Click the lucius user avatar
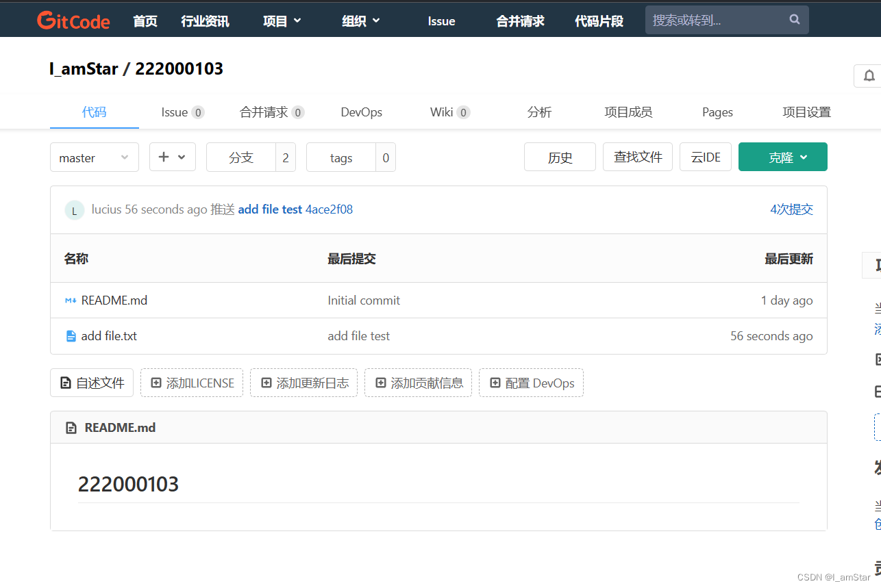The height and width of the screenshot is (588, 881). click(x=74, y=210)
